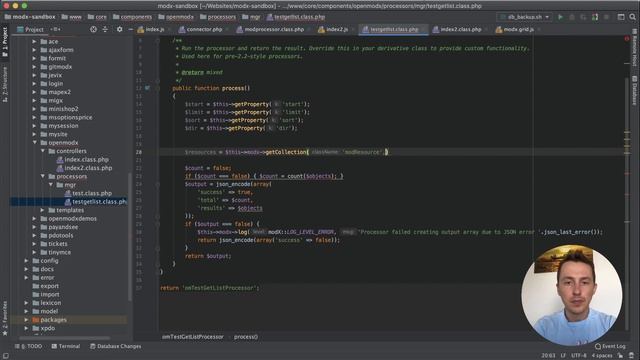Open the Database Changes tool window
The height and width of the screenshot is (360, 640).
click(116, 346)
